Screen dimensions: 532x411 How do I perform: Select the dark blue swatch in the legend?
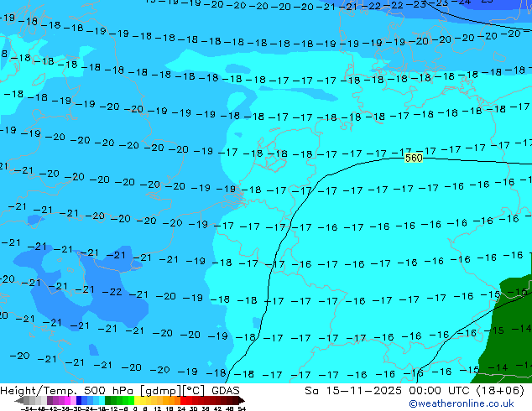(79, 400)
